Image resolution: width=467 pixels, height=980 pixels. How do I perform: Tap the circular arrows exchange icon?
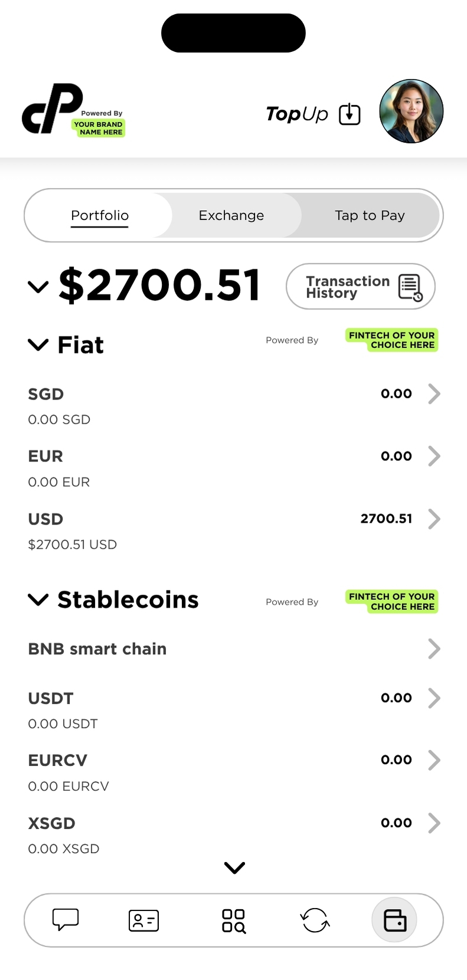coord(315,920)
